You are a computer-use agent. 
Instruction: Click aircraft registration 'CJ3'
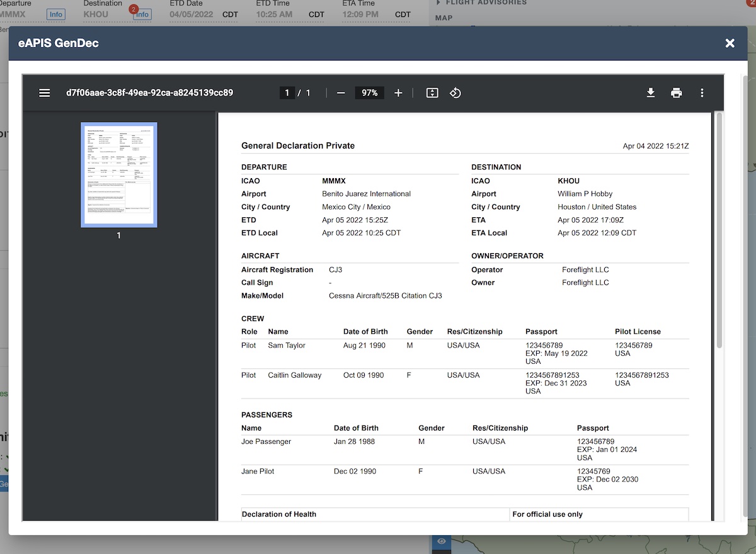click(336, 269)
